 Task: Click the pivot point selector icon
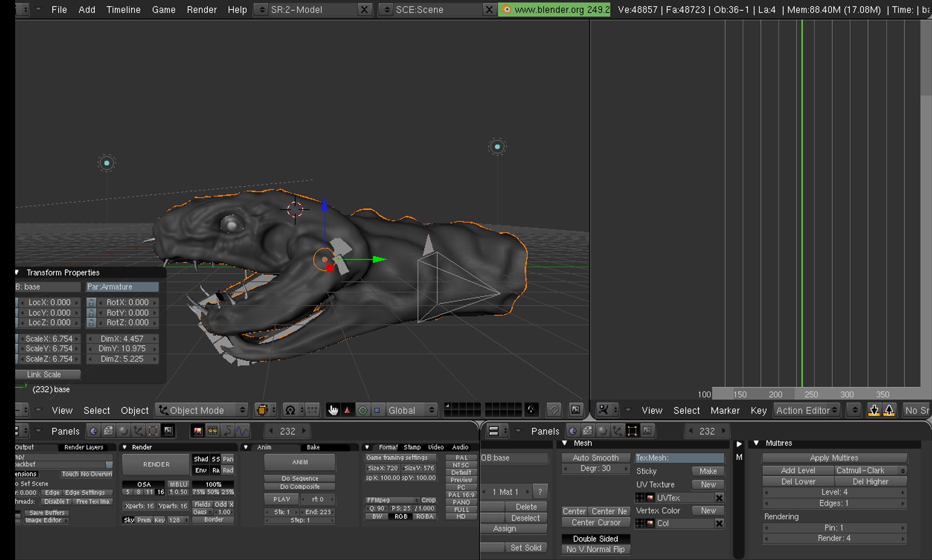(x=294, y=410)
